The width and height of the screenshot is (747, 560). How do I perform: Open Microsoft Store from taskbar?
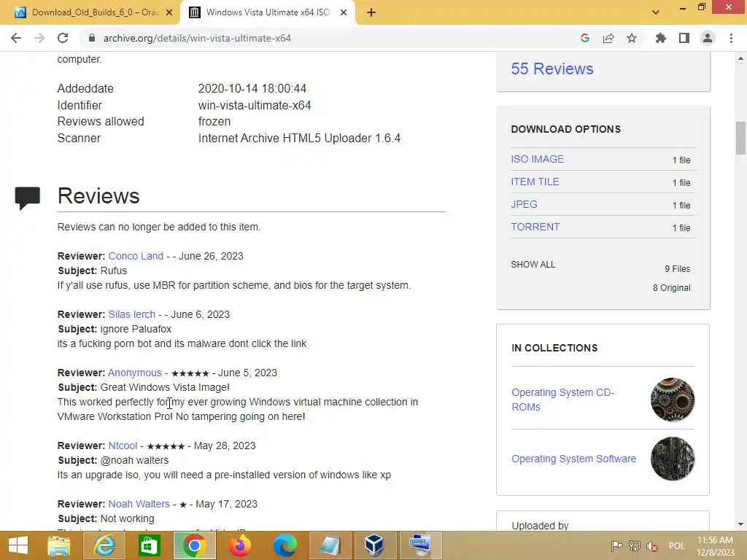(149, 545)
